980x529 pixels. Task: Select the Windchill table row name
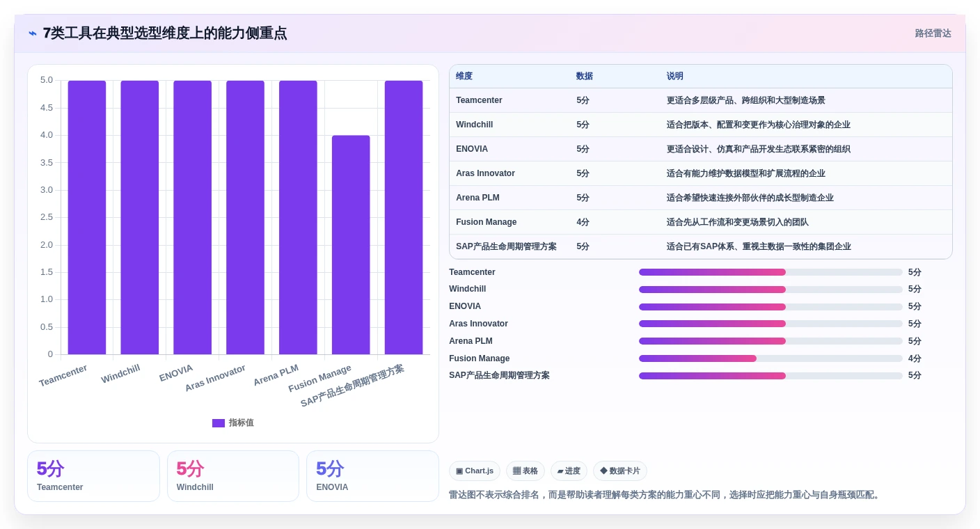pos(475,125)
